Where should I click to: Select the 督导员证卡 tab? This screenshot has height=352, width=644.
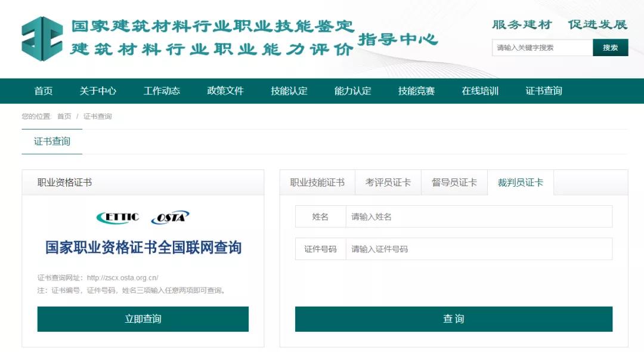pyautogui.click(x=454, y=183)
